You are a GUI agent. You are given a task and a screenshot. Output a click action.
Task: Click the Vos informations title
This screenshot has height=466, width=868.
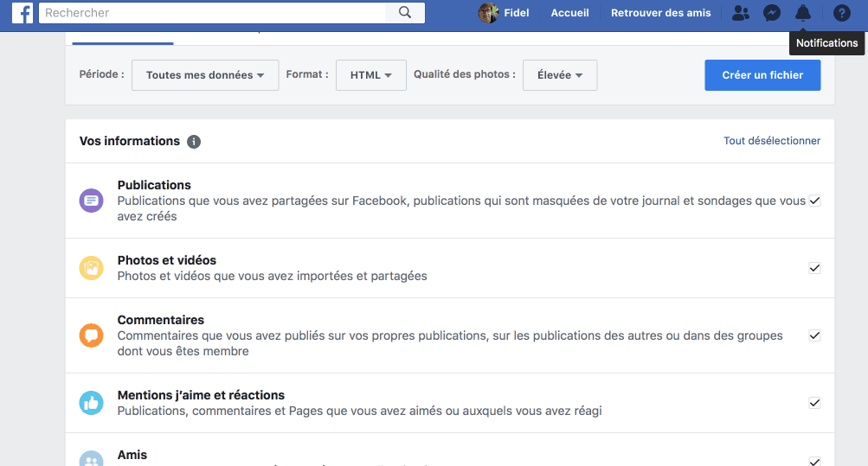click(130, 141)
